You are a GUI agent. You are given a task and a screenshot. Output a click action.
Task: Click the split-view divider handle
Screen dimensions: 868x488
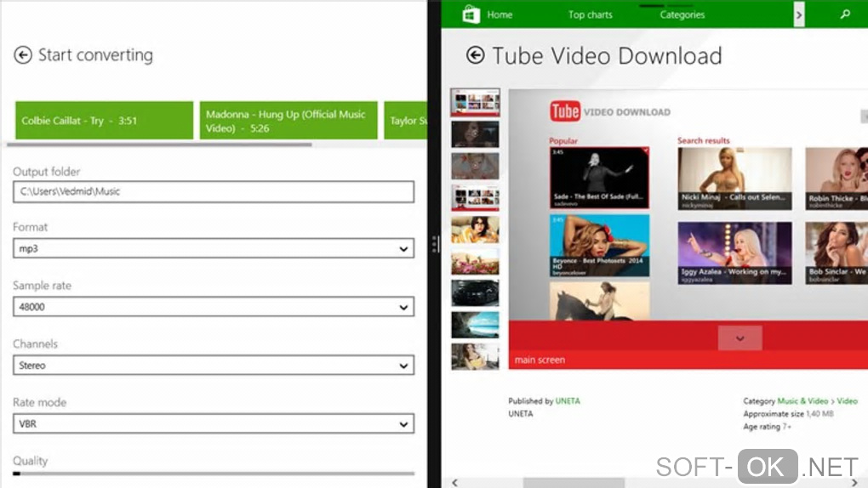435,244
